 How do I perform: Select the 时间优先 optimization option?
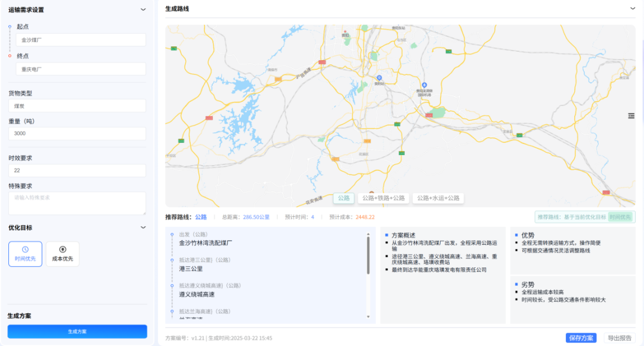pyautogui.click(x=25, y=254)
